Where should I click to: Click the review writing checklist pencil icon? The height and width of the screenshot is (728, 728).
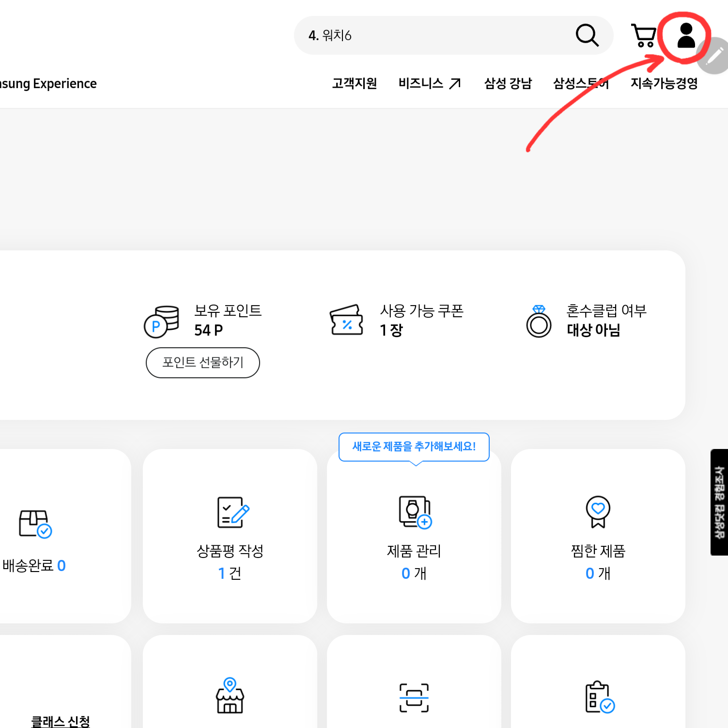click(x=233, y=512)
